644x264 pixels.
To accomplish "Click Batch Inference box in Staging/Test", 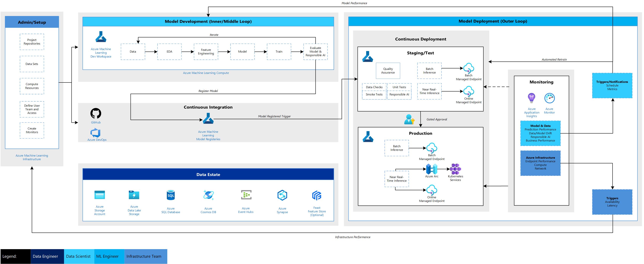I will click(429, 71).
